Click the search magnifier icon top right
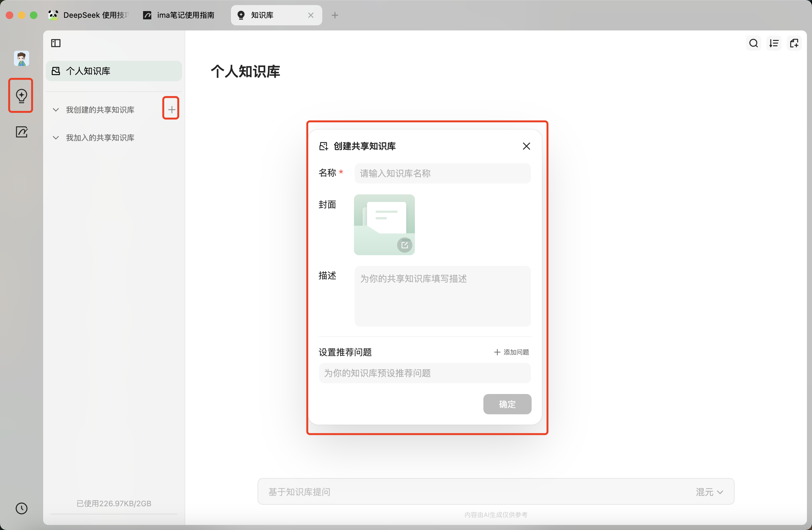 (x=753, y=43)
